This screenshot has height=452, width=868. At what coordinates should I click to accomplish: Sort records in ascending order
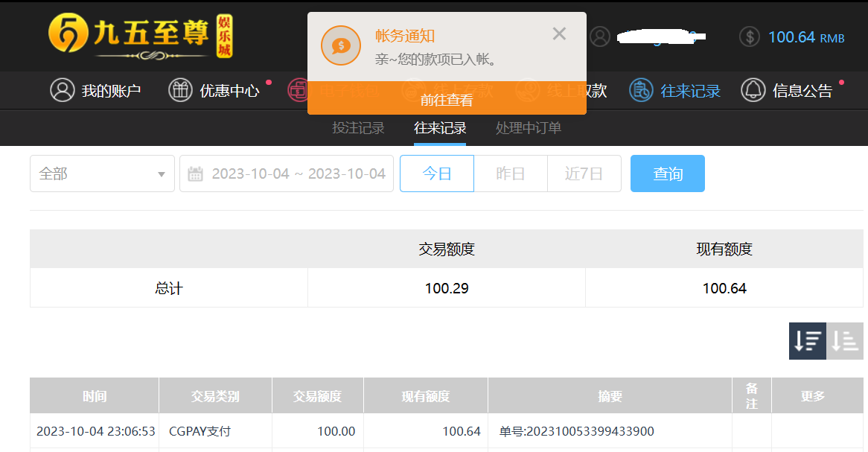(845, 340)
